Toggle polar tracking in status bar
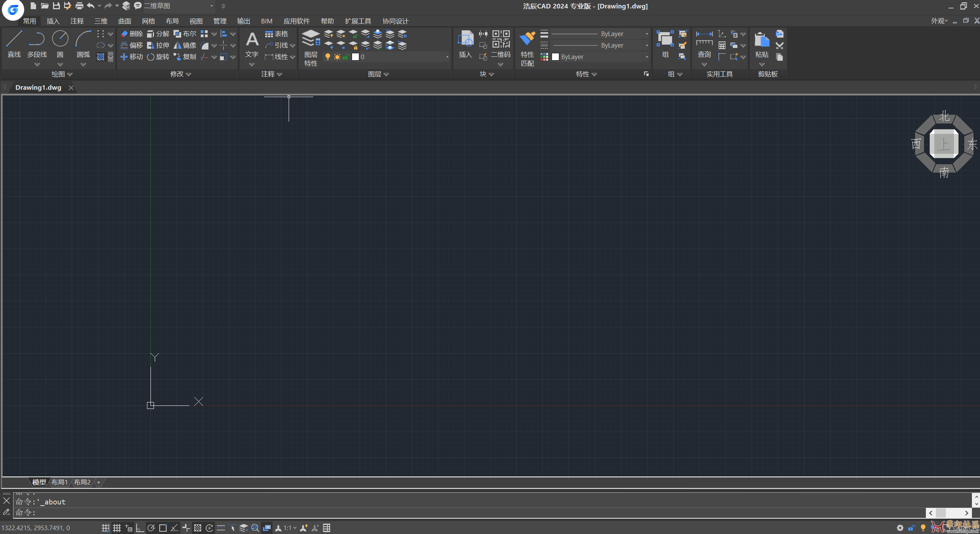This screenshot has width=980, height=534. point(151,528)
